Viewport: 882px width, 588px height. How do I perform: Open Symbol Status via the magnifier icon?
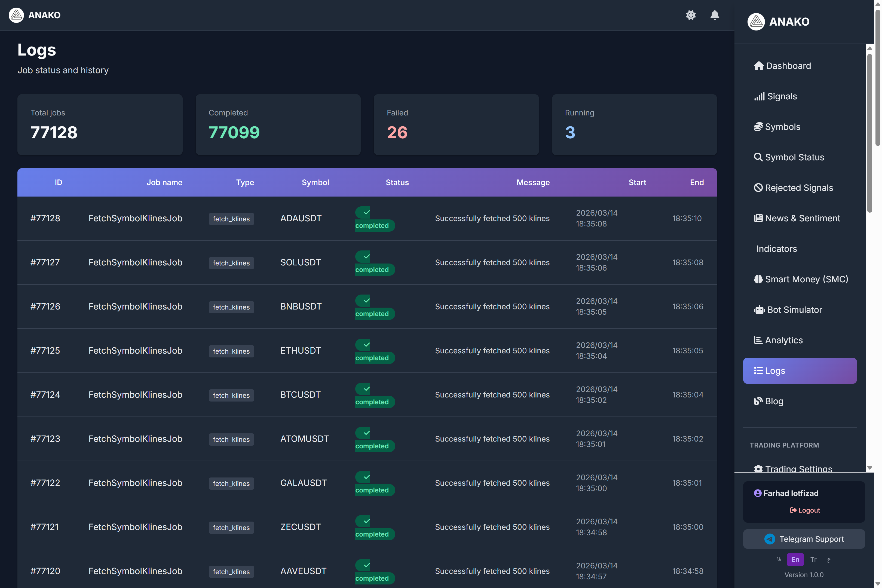[x=759, y=157]
